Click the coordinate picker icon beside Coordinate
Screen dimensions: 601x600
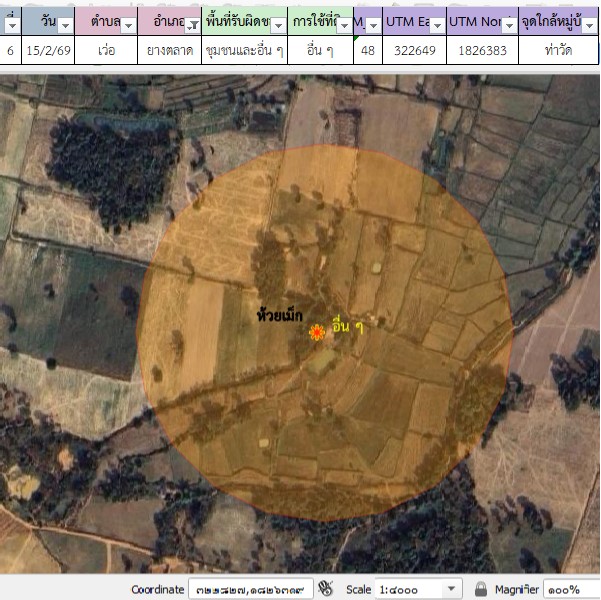pos(325,589)
